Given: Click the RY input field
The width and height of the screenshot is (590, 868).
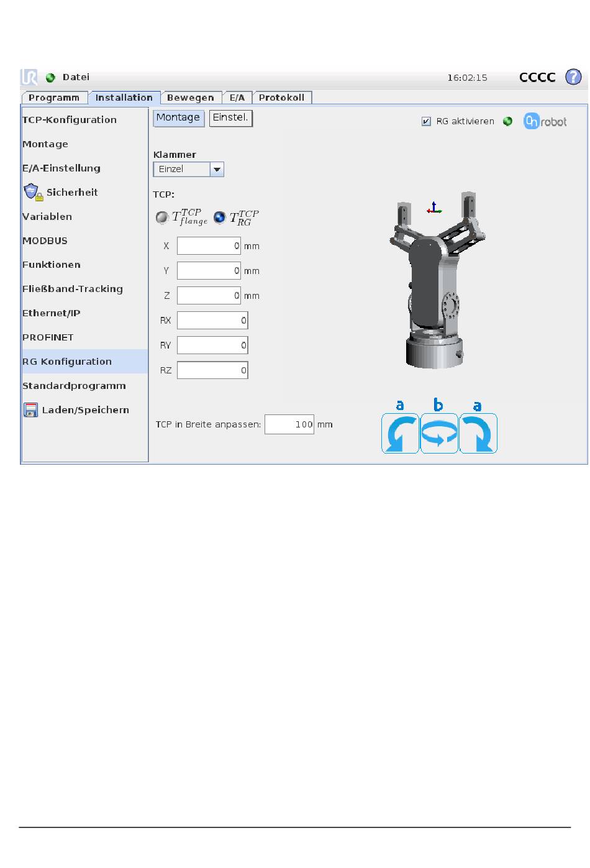Looking at the screenshot, I should [212, 345].
